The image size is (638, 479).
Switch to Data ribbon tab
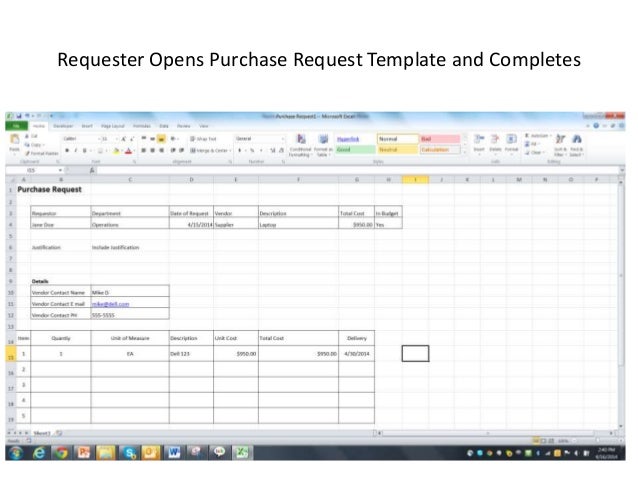[164, 126]
